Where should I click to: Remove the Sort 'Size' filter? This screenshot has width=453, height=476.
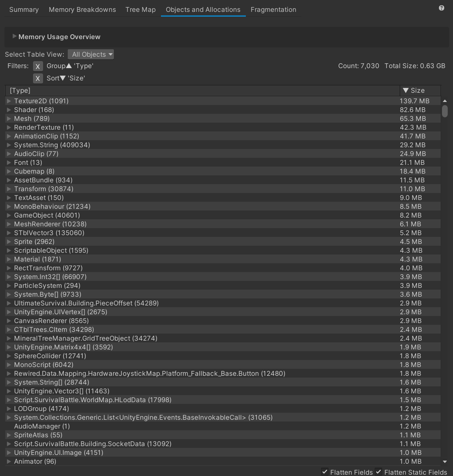[x=38, y=78]
